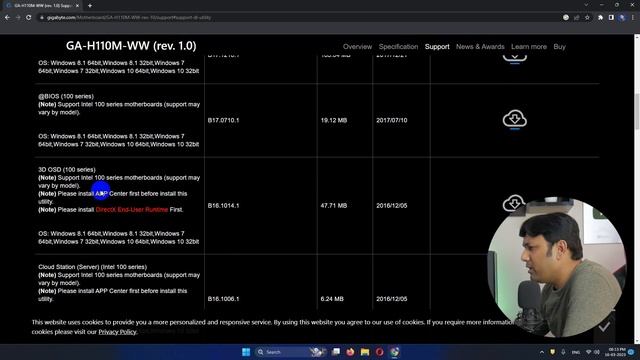Select the 3D OSD row date 2016/12/05
Viewport: 640px width, 360px height.
[391, 205]
